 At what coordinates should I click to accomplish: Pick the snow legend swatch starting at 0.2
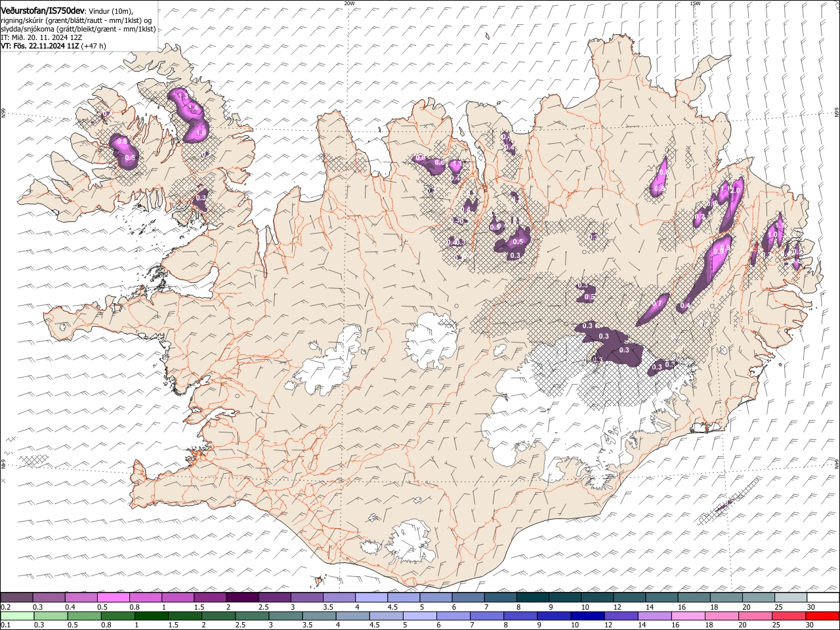pyautogui.click(x=16, y=598)
